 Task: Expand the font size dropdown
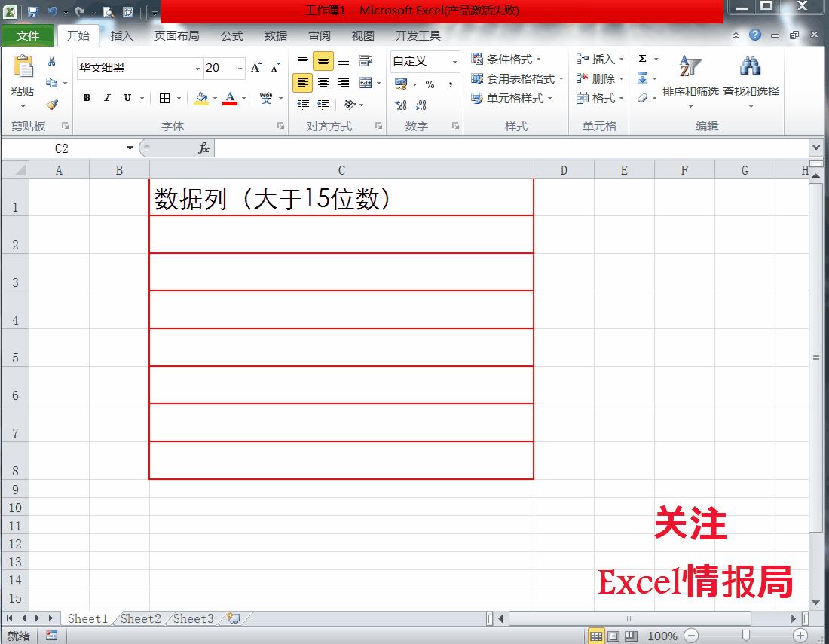[x=240, y=68]
